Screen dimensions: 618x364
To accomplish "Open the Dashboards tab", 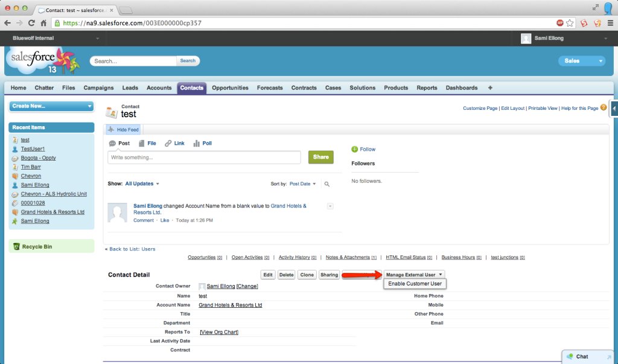I will [462, 88].
